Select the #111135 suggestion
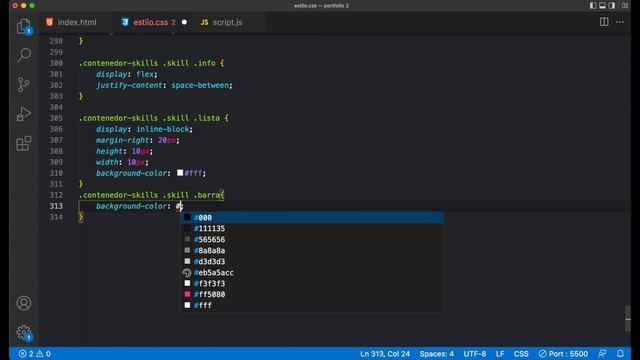The image size is (640, 360). [x=312, y=229]
